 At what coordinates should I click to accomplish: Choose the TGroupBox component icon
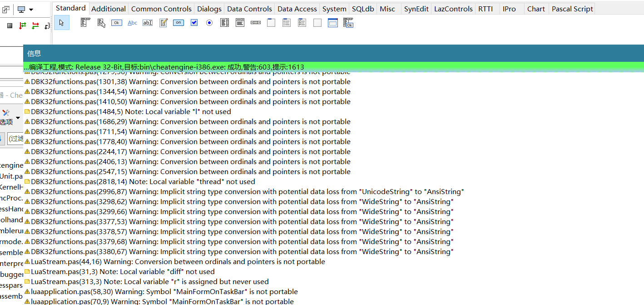pos(271,23)
